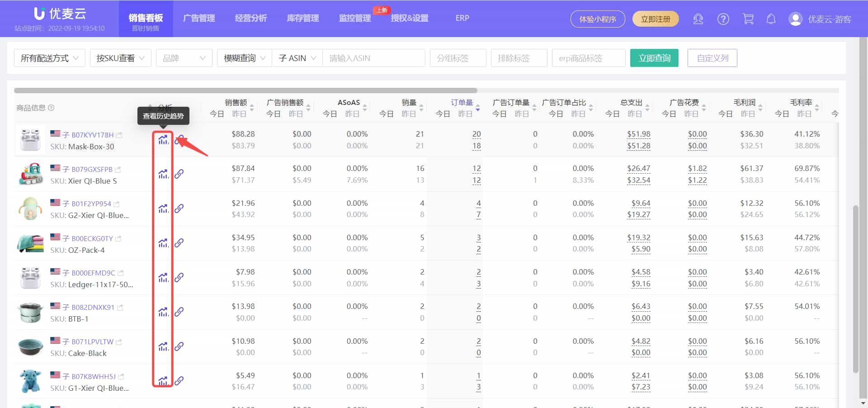The height and width of the screenshot is (408, 868).
Task: Sort the 毛利率 column ascending
Action: click(x=817, y=104)
